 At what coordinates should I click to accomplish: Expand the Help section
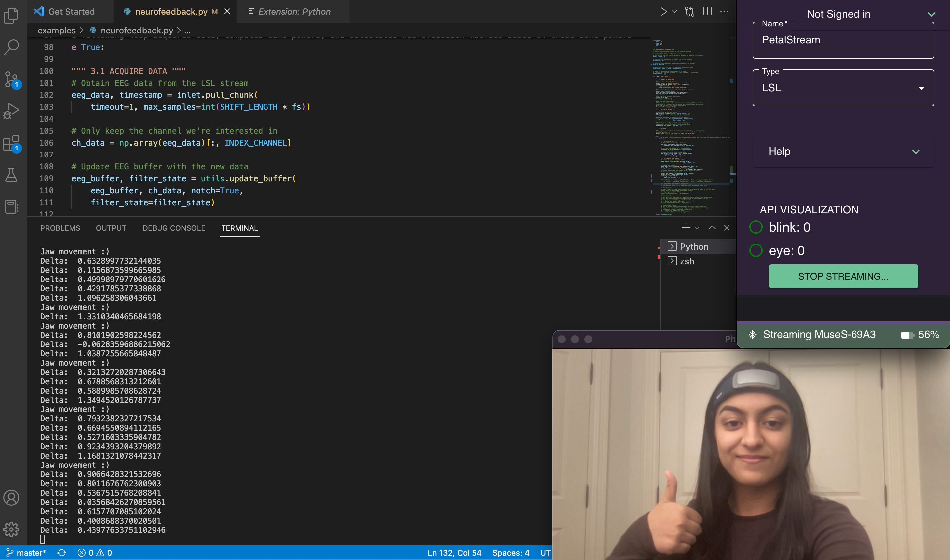[843, 151]
